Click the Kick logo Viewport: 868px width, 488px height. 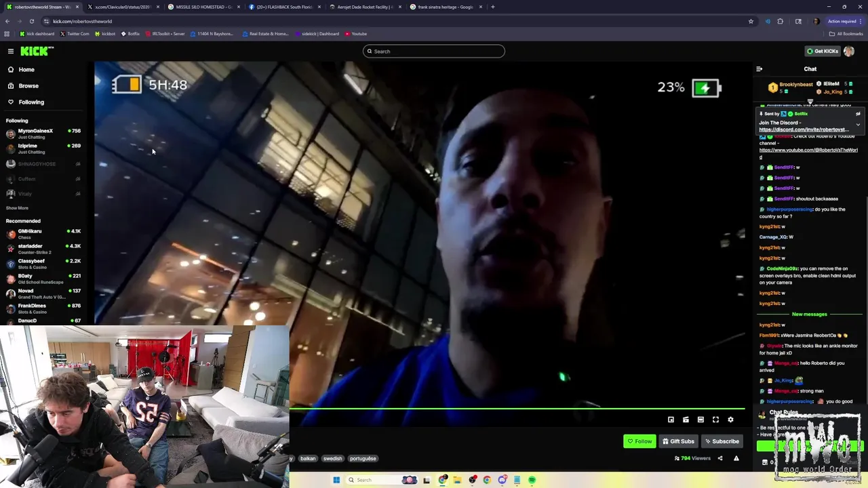37,51
